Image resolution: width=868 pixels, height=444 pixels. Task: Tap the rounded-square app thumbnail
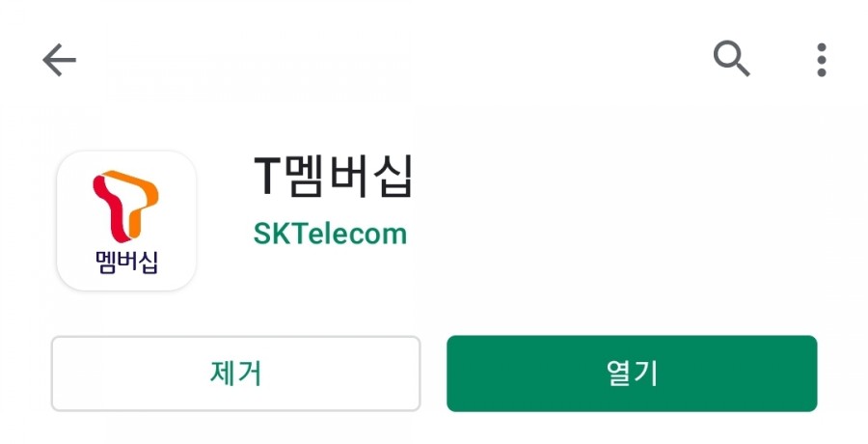tap(126, 221)
